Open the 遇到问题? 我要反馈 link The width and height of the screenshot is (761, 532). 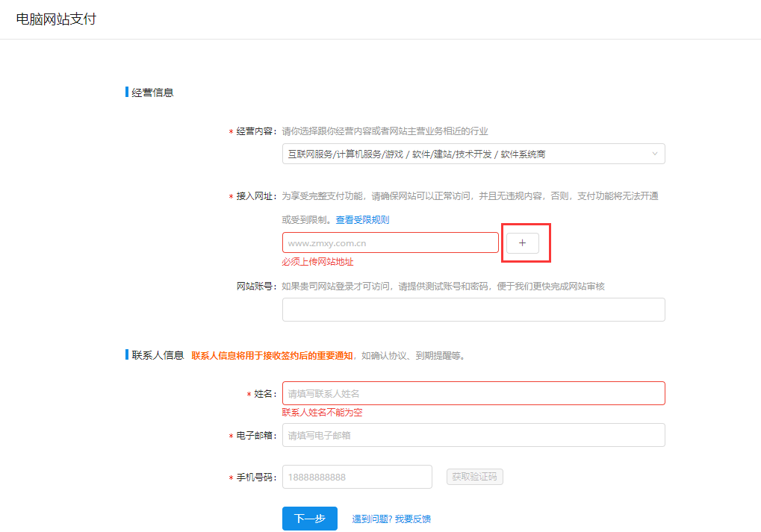point(391,519)
